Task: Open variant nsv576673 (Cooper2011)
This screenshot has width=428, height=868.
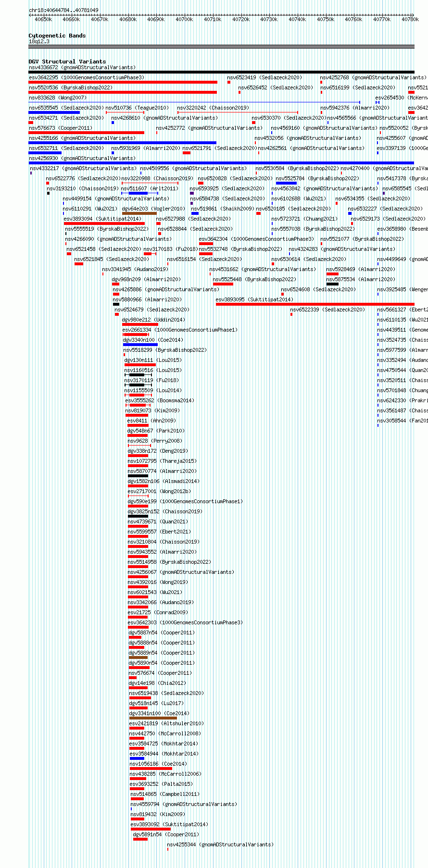Action: [x=61, y=128]
